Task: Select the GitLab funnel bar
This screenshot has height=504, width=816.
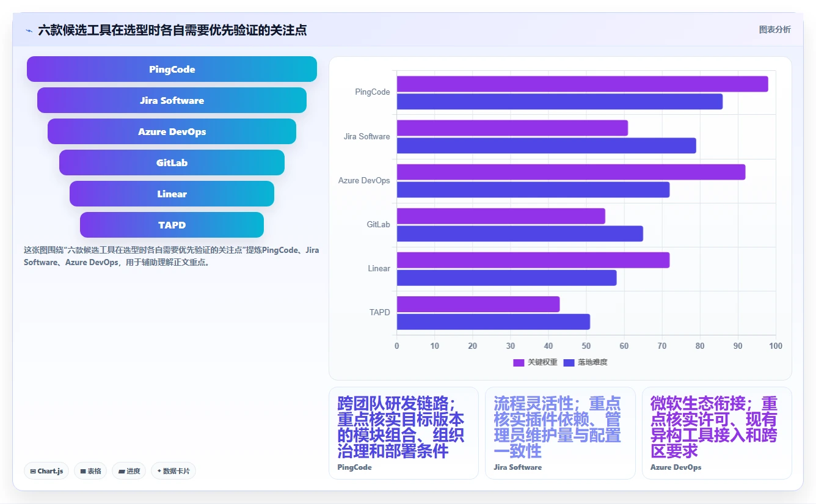Action: point(172,163)
